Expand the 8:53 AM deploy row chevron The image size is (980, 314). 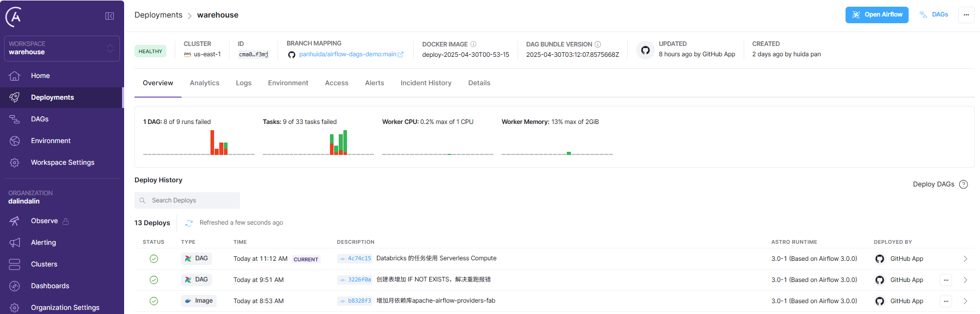(965, 301)
